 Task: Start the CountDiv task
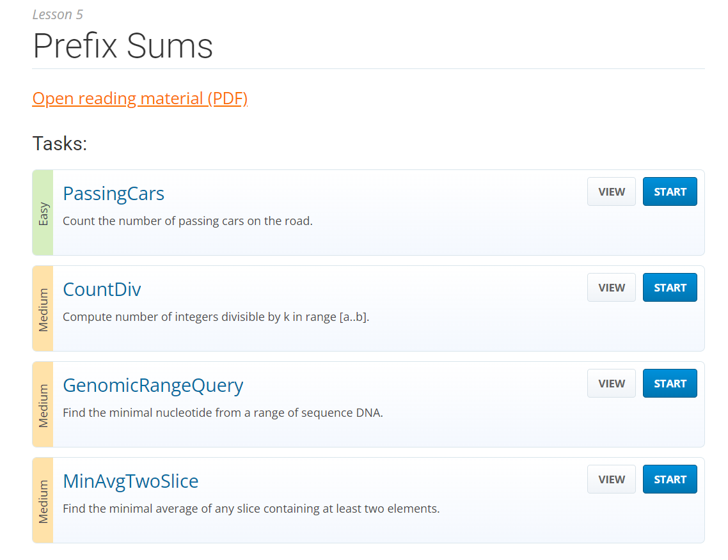coord(670,288)
